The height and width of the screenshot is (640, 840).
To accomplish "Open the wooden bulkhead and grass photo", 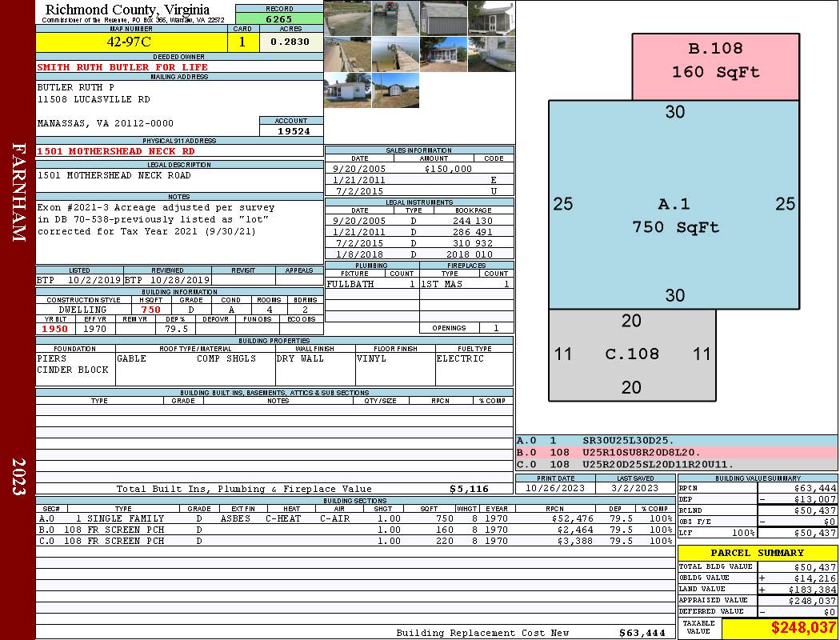I will click(x=347, y=54).
